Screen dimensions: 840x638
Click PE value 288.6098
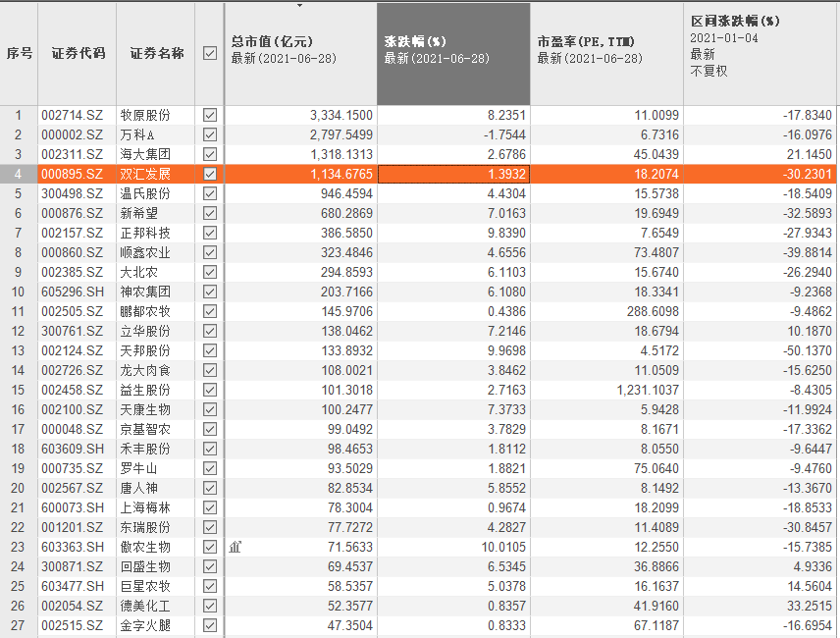pyautogui.click(x=653, y=311)
